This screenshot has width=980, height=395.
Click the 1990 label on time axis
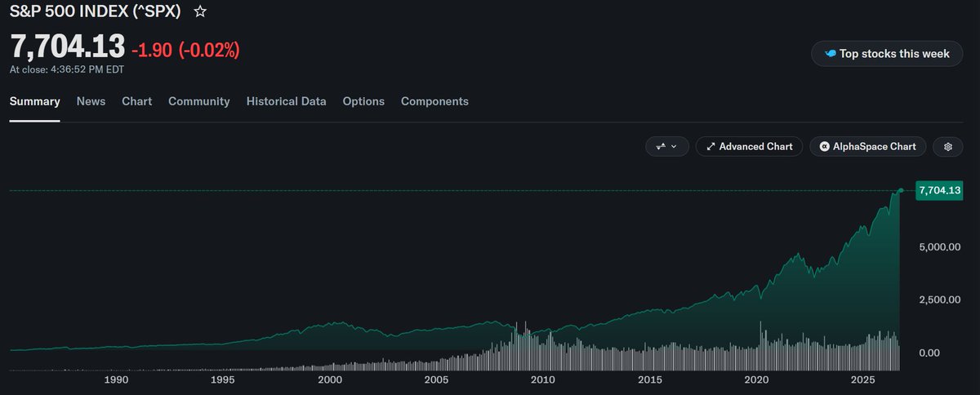click(x=116, y=380)
